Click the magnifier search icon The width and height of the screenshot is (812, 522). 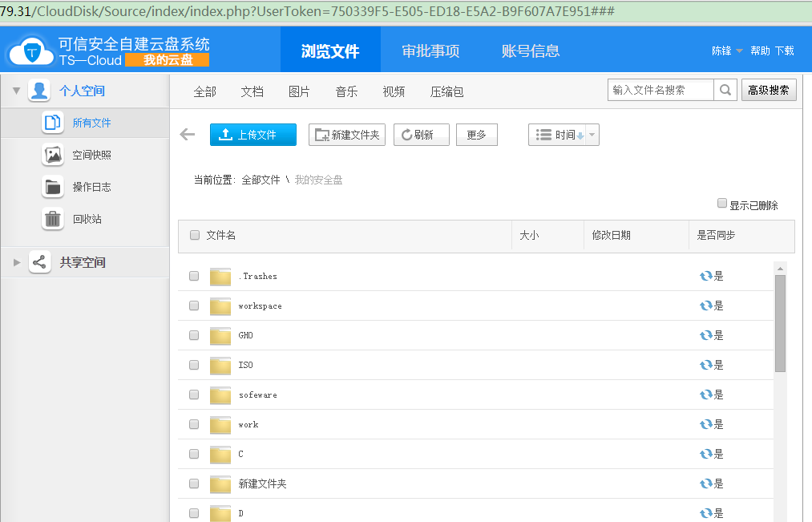(725, 90)
